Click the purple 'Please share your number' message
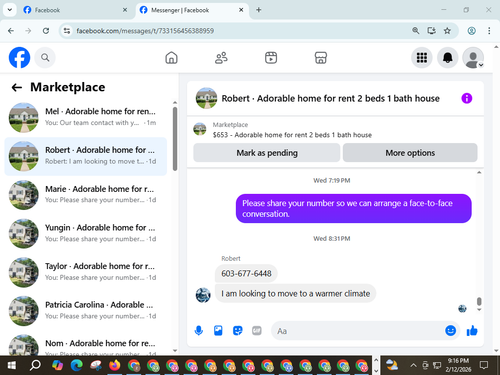The image size is (500, 375). [354, 208]
